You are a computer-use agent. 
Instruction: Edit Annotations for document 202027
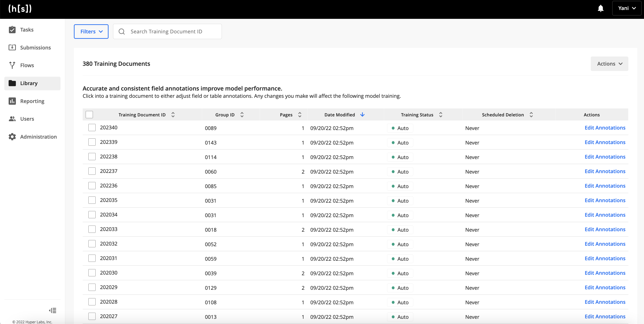tap(605, 317)
